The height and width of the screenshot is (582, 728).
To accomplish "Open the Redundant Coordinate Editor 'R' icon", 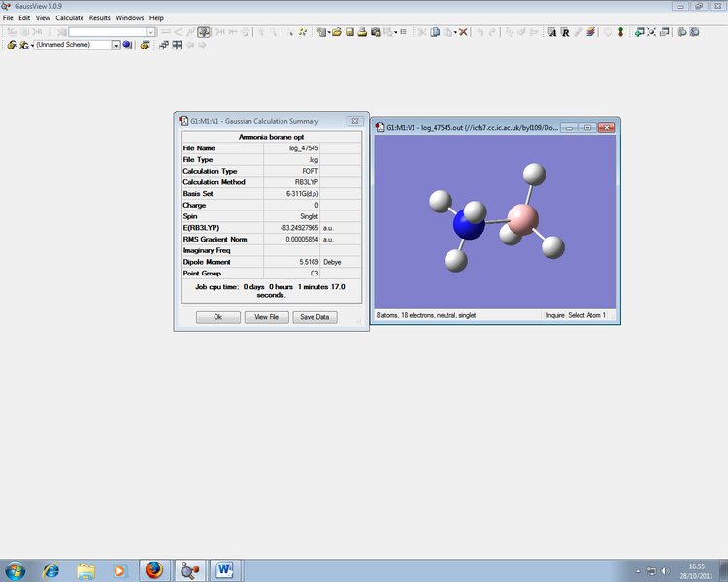I will tap(565, 32).
